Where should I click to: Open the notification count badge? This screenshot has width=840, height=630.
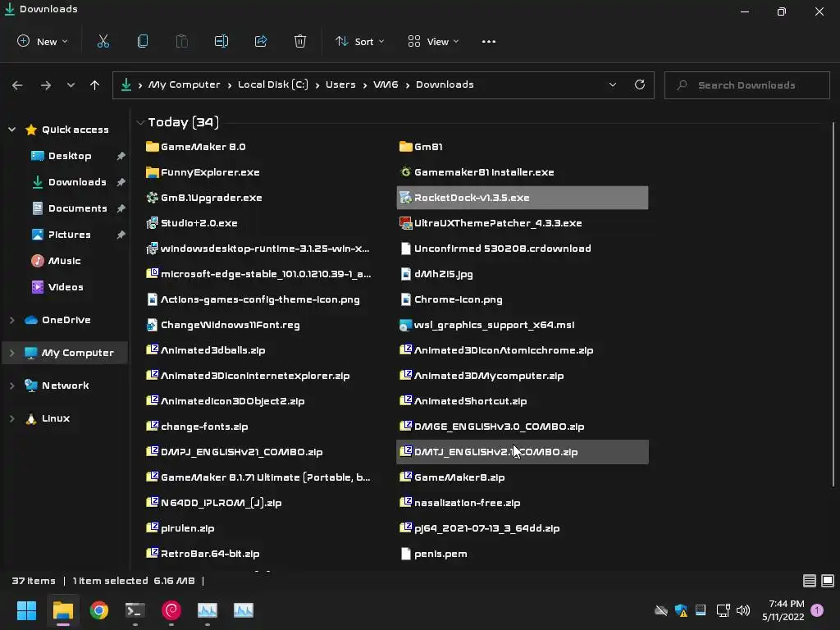click(817, 610)
